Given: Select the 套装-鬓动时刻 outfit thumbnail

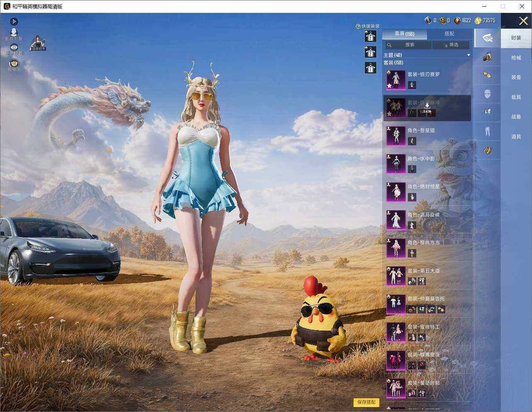Looking at the screenshot, I should pyautogui.click(x=396, y=388).
